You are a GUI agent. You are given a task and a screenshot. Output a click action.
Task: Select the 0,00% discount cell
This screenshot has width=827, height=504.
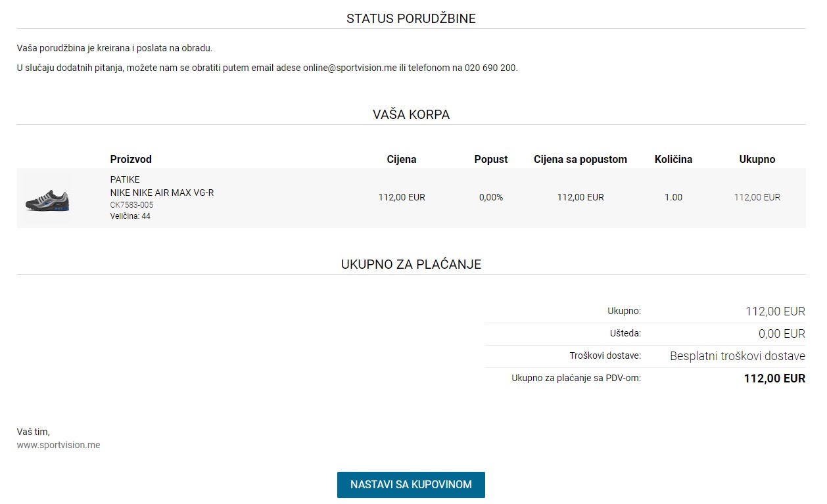coord(491,197)
